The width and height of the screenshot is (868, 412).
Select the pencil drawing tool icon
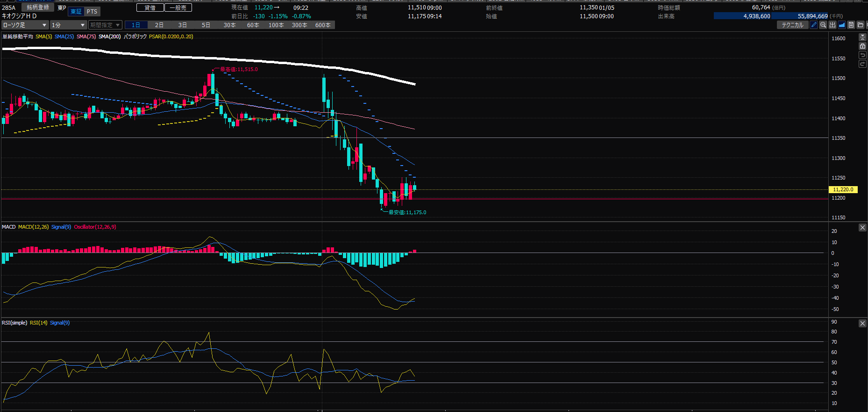[x=814, y=25]
